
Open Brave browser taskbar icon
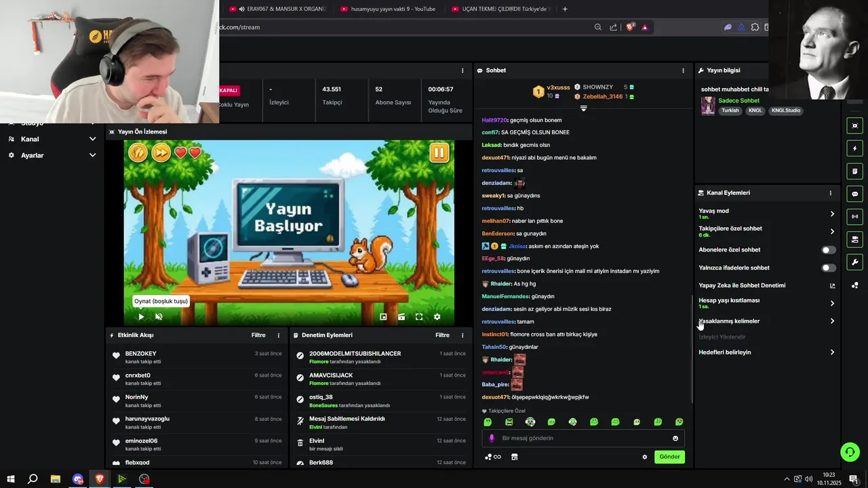coord(100,479)
